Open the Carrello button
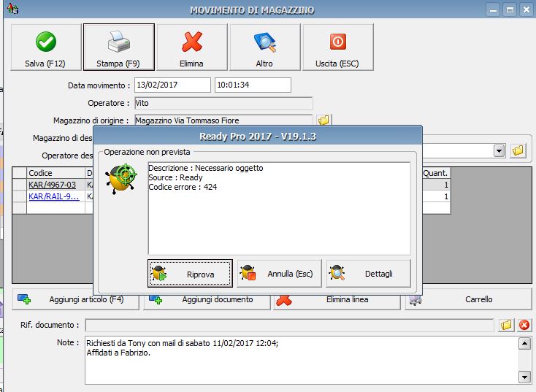536x392 pixels. 468,300
